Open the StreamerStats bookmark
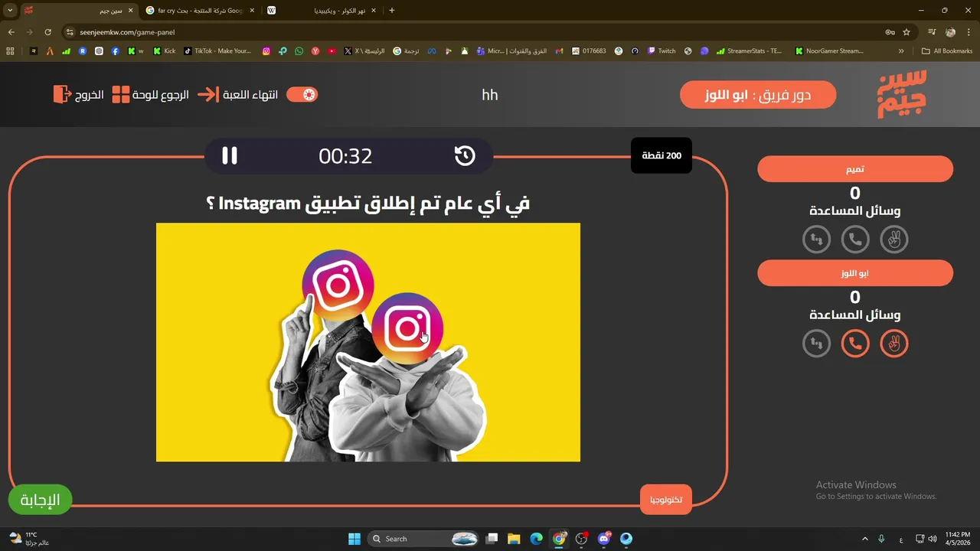 pyautogui.click(x=750, y=51)
